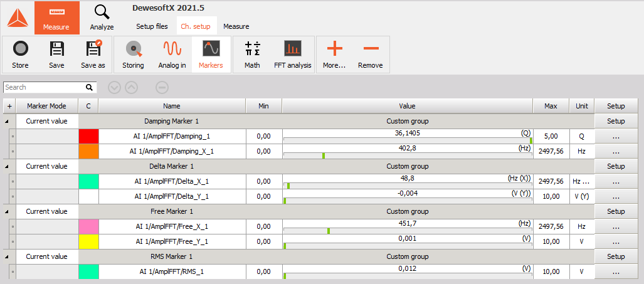Open the Setup files tab
The image size is (644, 284).
tap(152, 26)
